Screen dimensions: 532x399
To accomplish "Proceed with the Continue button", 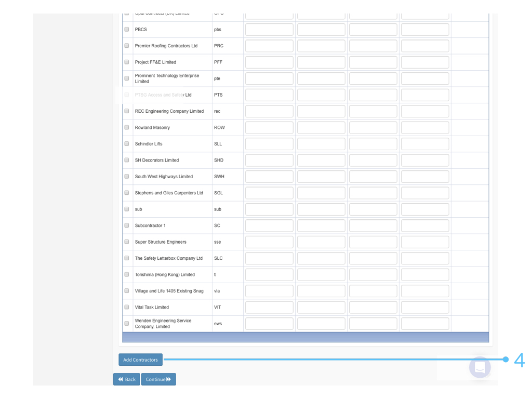I will click(158, 379).
